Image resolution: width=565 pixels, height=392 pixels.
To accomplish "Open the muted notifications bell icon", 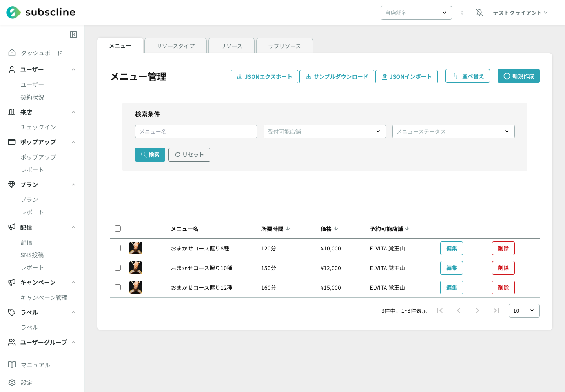I will [x=479, y=13].
